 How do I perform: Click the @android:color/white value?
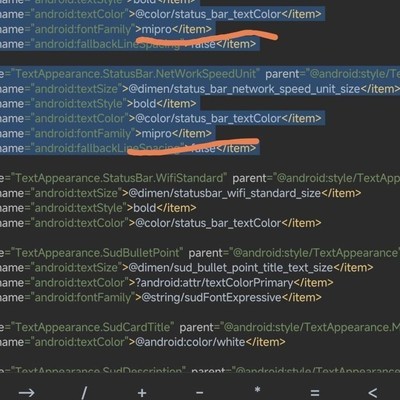click(x=190, y=342)
